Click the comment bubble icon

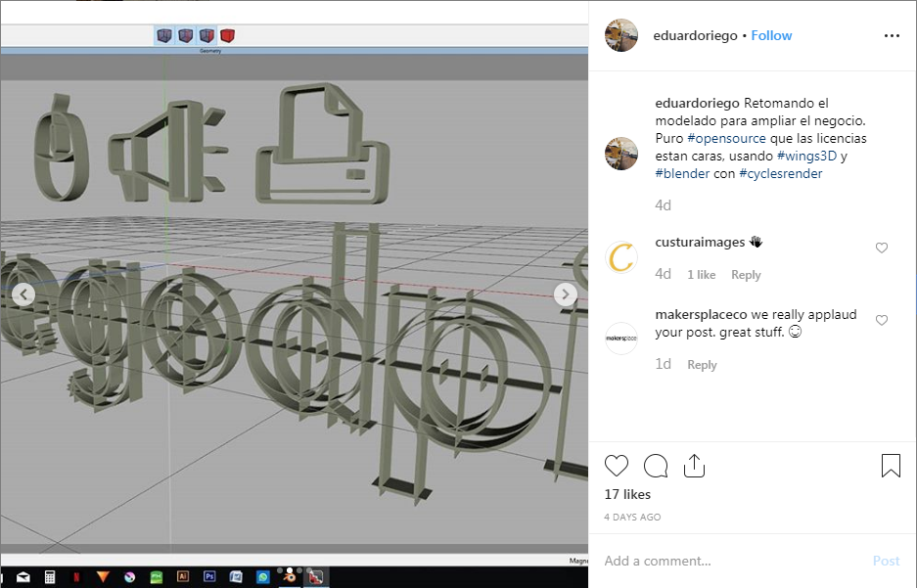[656, 466]
